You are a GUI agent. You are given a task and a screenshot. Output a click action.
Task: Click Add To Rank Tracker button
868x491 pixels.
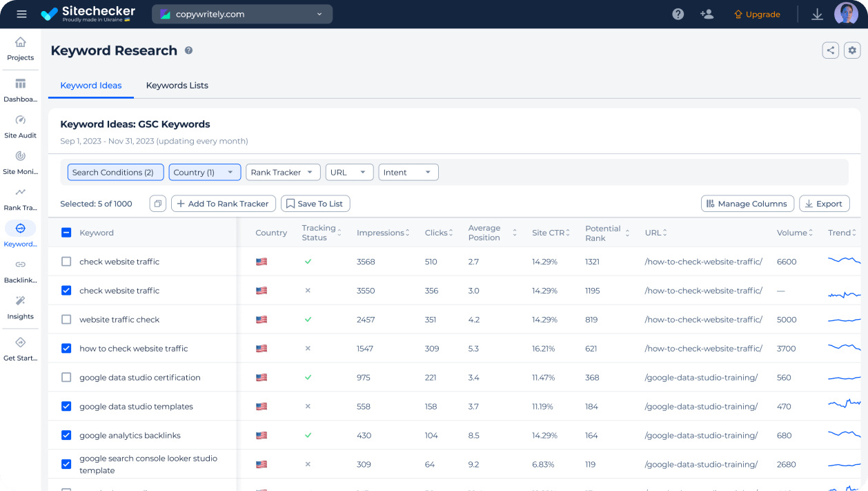(x=224, y=204)
